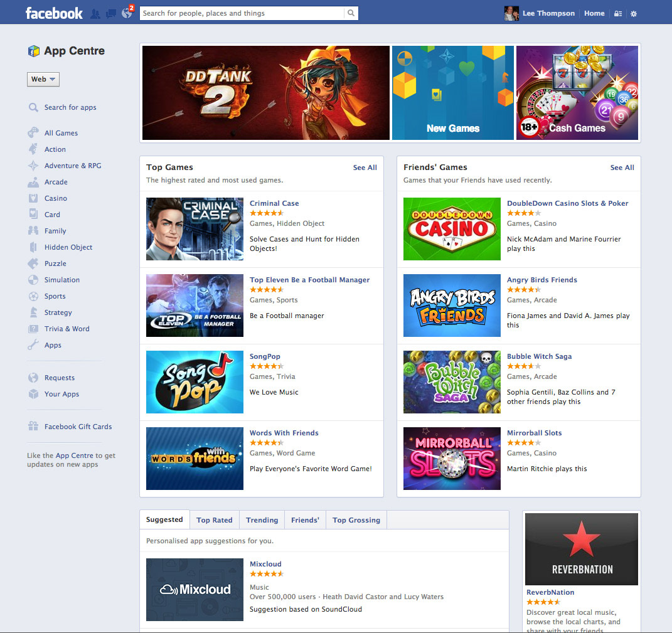Screen dimensions: 672x633
Task: Click the Facebook Gift Cards present icon
Action: click(33, 427)
